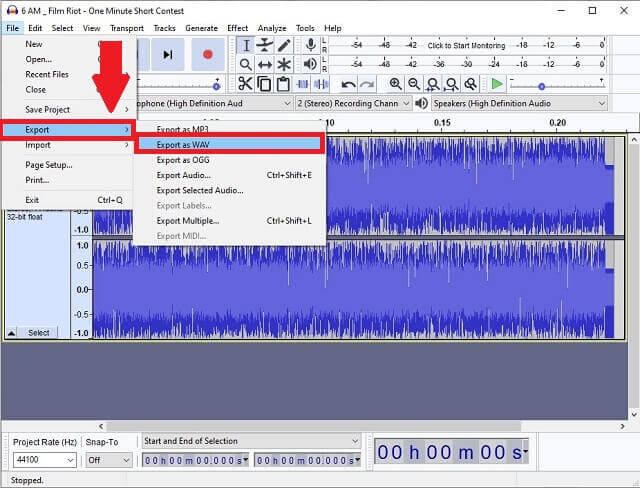Select the Multi-Tool asterisk icon
The image size is (640, 488).
pos(284,64)
